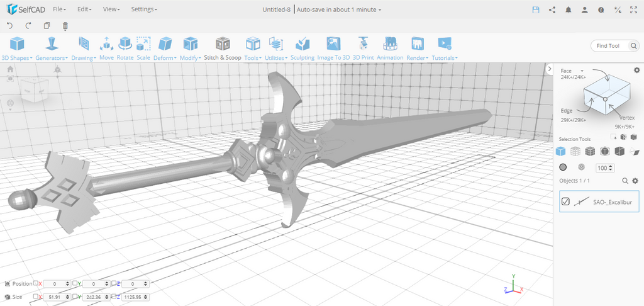This screenshot has width=644, height=306.
Task: Click the info icon in header
Action: [601, 10]
